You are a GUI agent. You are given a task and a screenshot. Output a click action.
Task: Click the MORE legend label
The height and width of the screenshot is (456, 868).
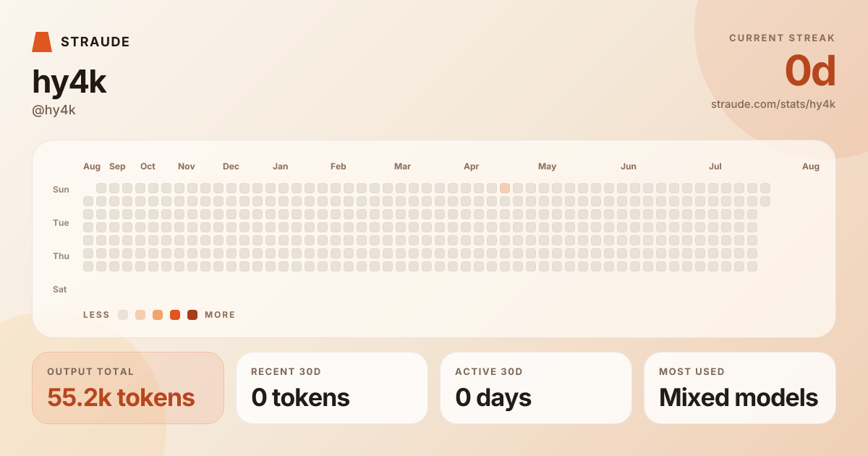[220, 315]
